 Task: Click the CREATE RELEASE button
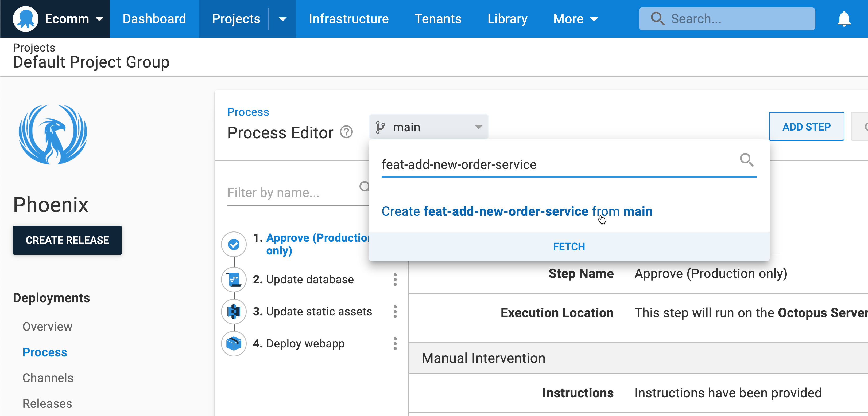(67, 240)
